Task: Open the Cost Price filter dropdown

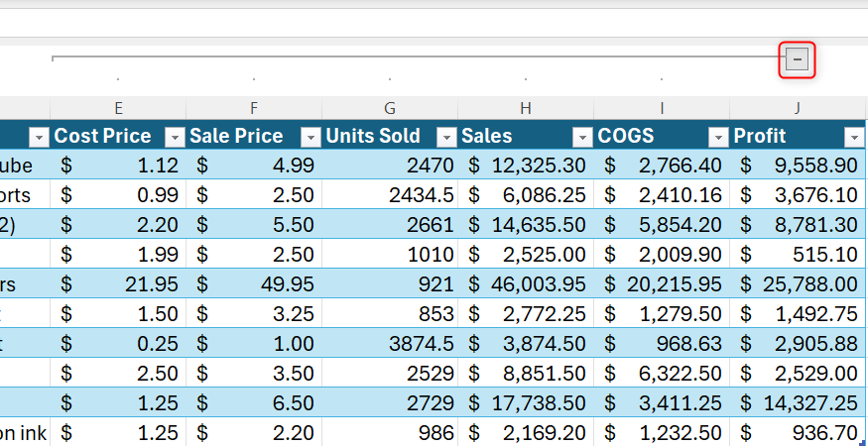Action: (175, 137)
